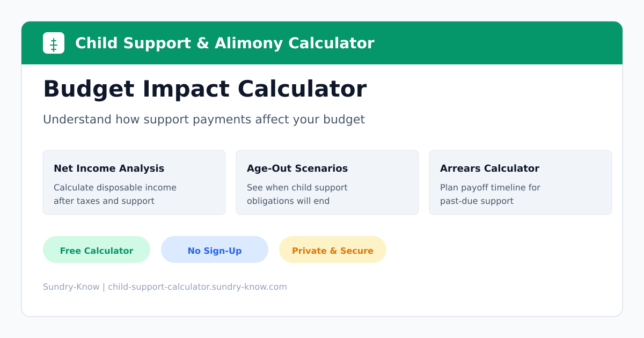Click the Child Support & Alimony Calculator title
This screenshot has width=644, height=338.
coord(224,43)
